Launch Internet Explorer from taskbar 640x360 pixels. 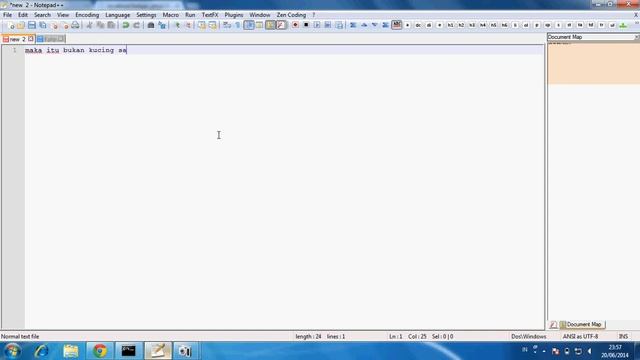(41, 351)
